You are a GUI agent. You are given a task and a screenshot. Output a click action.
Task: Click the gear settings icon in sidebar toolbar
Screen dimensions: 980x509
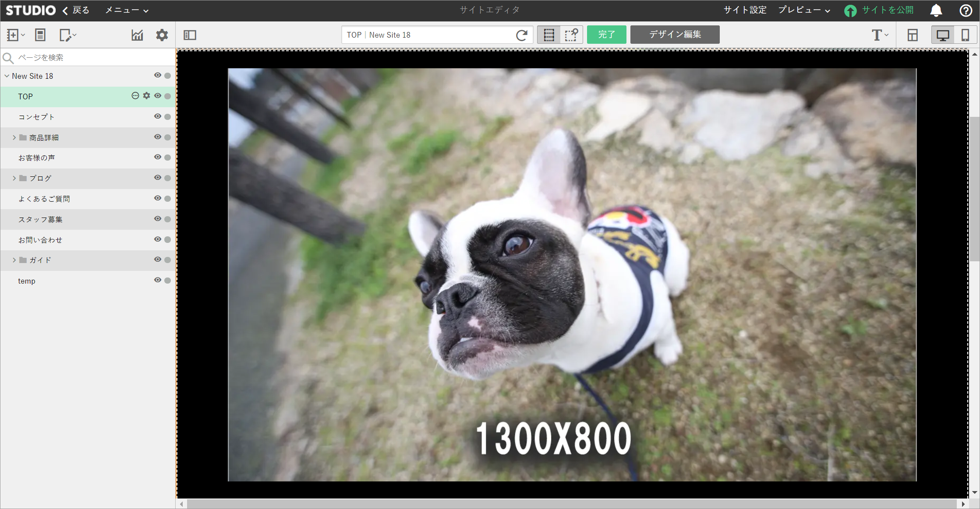tap(162, 35)
